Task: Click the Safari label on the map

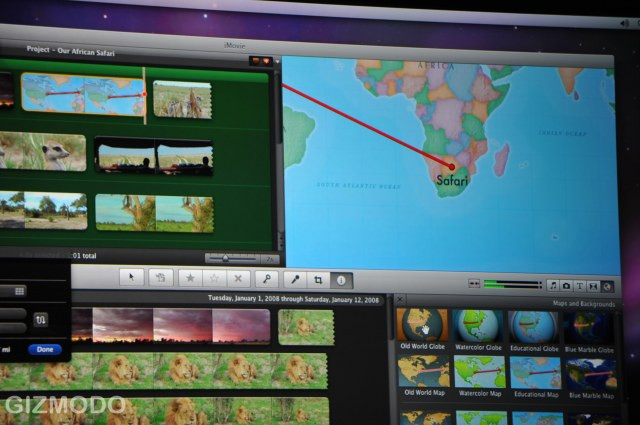Action: (452, 180)
